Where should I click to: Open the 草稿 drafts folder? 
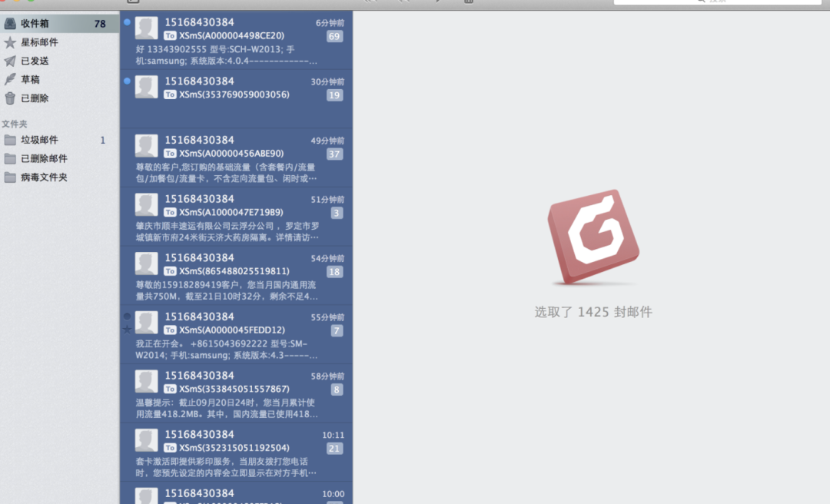pyautogui.click(x=59, y=79)
